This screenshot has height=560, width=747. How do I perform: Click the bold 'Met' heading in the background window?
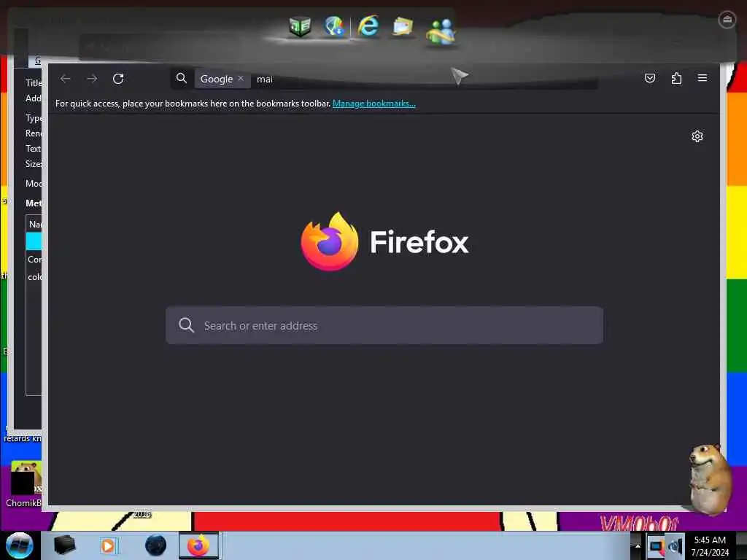[x=34, y=203]
